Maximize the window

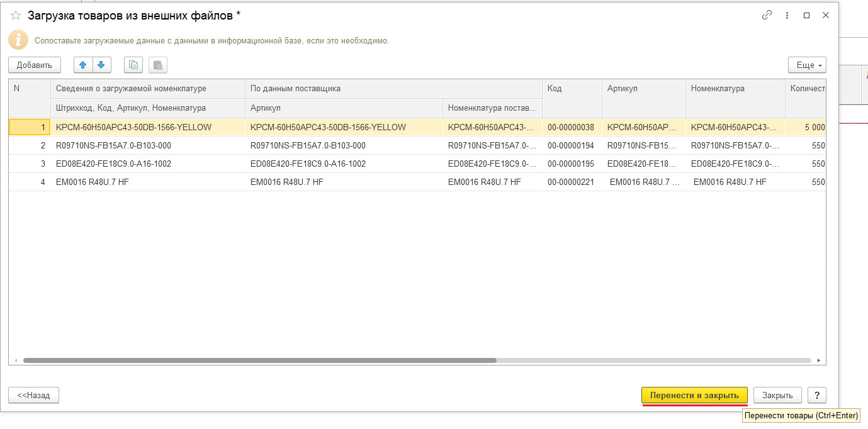coord(806,16)
